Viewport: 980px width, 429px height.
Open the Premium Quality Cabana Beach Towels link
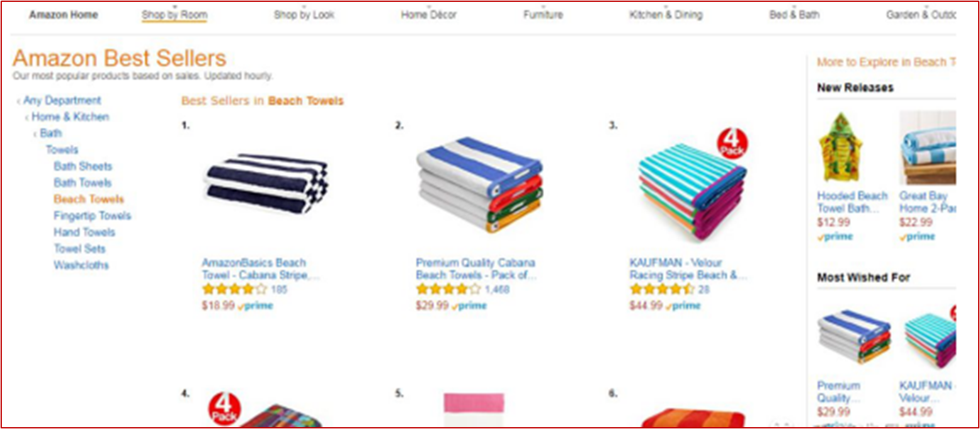point(476,269)
